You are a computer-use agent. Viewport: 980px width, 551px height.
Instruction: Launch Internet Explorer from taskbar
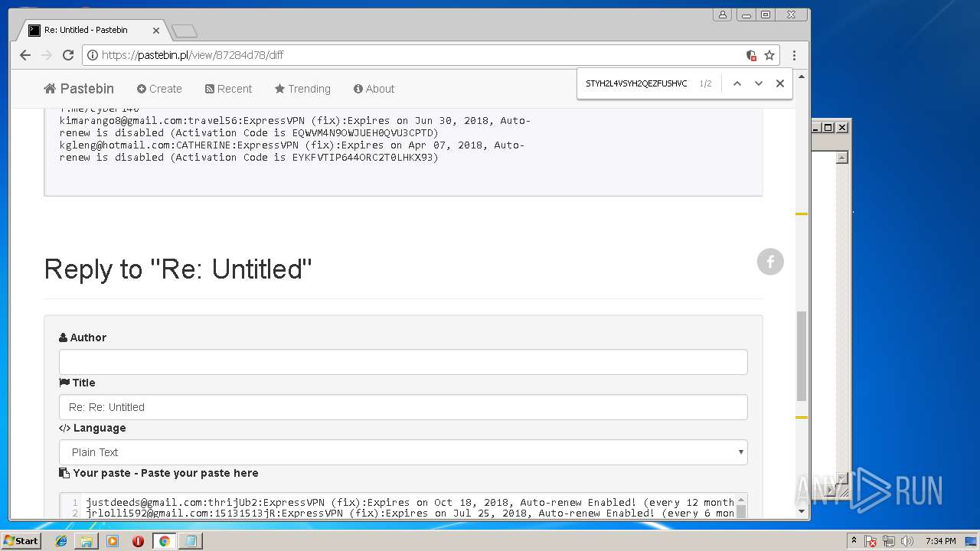(61, 541)
